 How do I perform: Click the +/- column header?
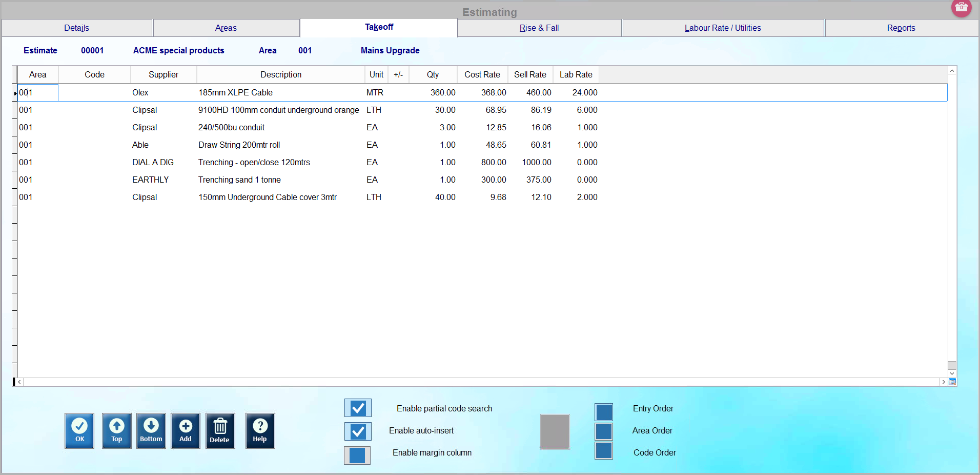(x=398, y=74)
